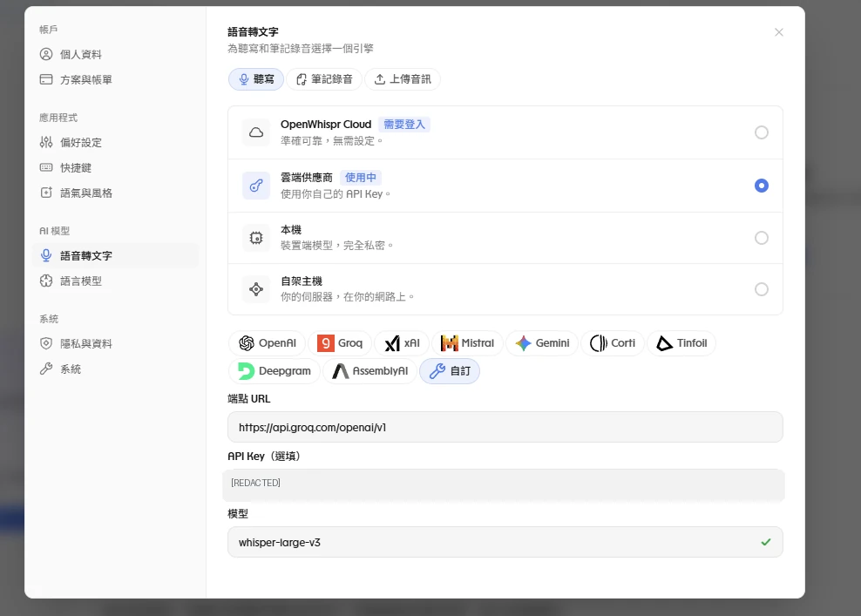Switch to the 上傳音訊 tab
Viewport: 861px width, 616px height.
[x=403, y=79]
